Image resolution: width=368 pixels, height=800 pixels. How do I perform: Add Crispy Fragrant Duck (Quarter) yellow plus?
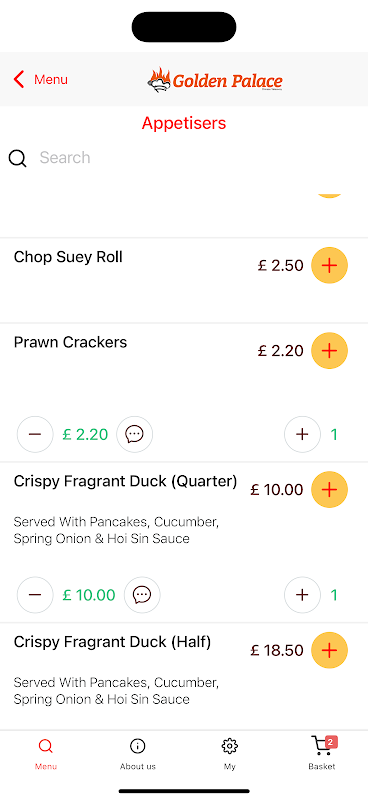coord(329,489)
